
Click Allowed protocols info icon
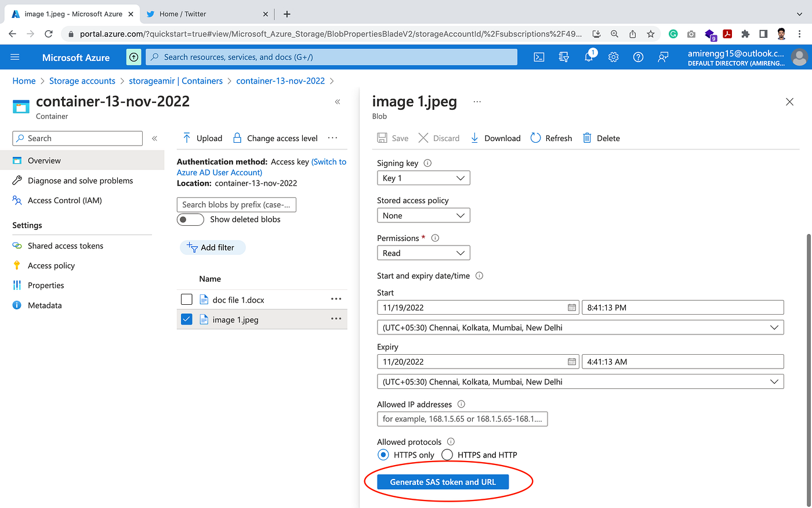point(451,442)
